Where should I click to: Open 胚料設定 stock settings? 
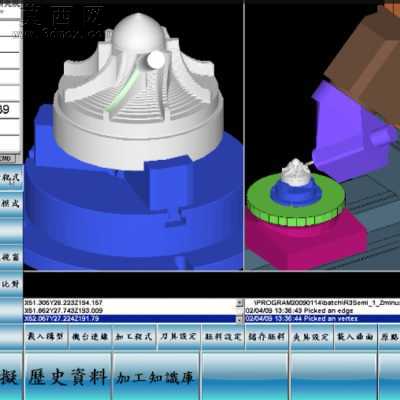pos(223,337)
